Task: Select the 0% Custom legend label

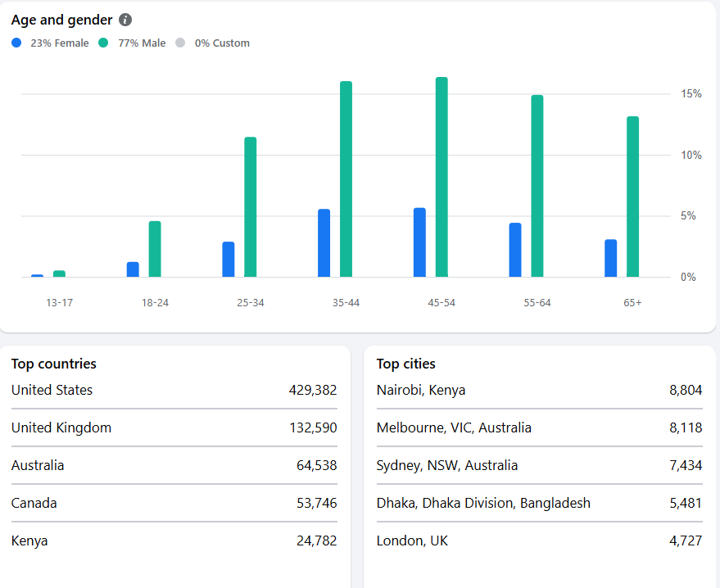Action: click(222, 43)
